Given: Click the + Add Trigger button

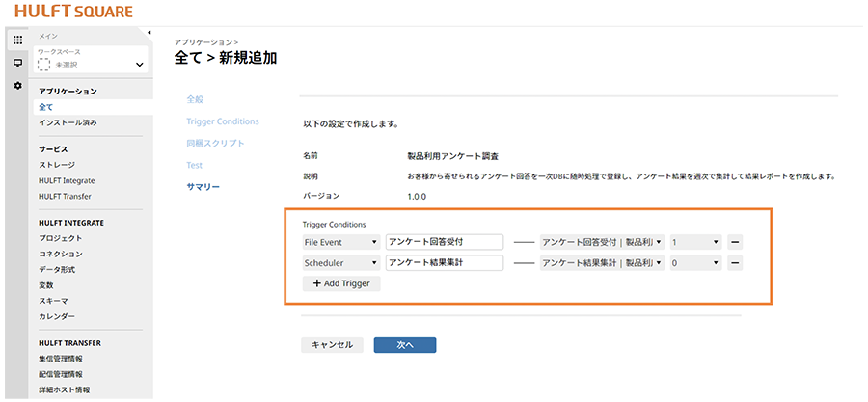Looking at the screenshot, I should (x=341, y=283).
